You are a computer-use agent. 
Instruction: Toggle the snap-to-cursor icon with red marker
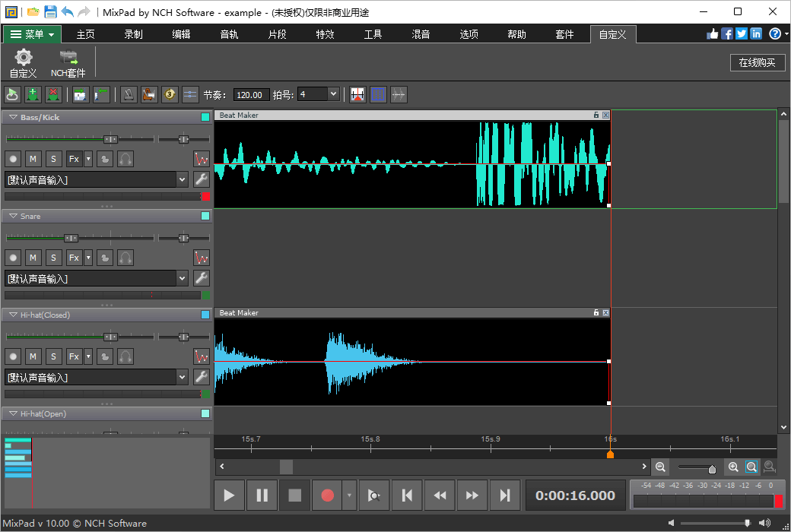pyautogui.click(x=357, y=94)
